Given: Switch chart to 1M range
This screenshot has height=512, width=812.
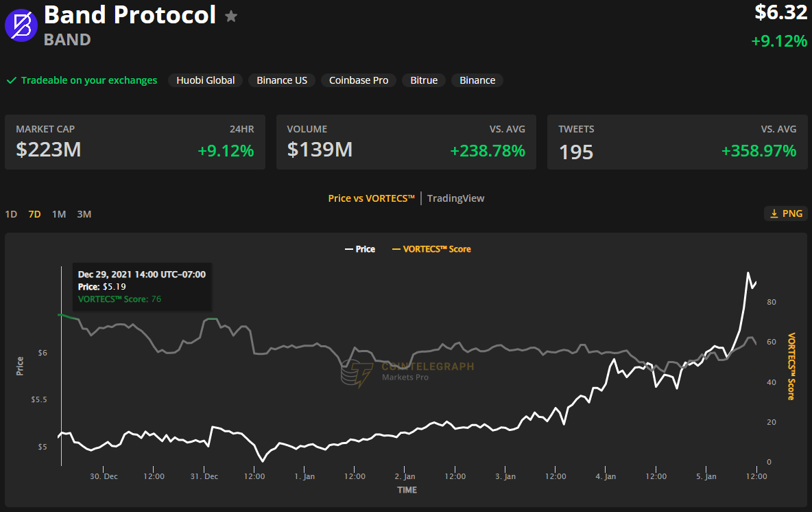Looking at the screenshot, I should click(x=59, y=214).
